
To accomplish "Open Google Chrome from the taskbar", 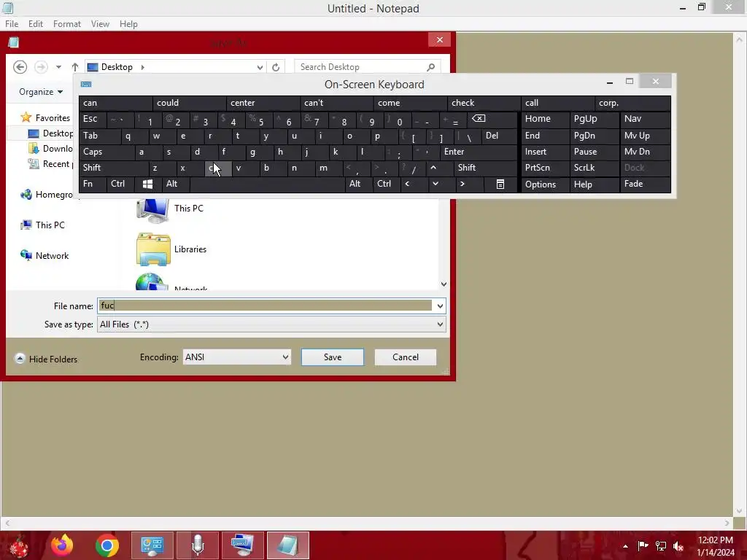I will 107,545.
